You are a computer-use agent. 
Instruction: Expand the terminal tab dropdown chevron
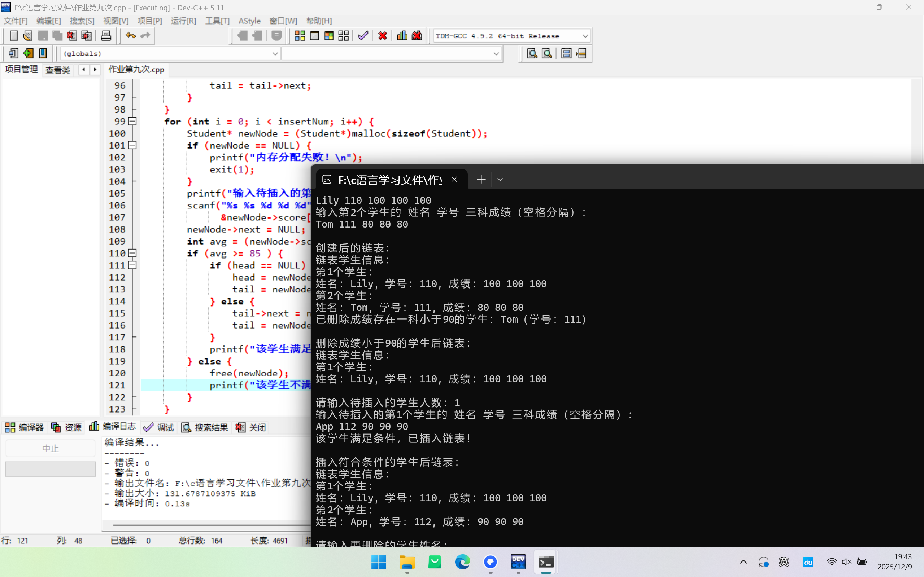coord(500,179)
